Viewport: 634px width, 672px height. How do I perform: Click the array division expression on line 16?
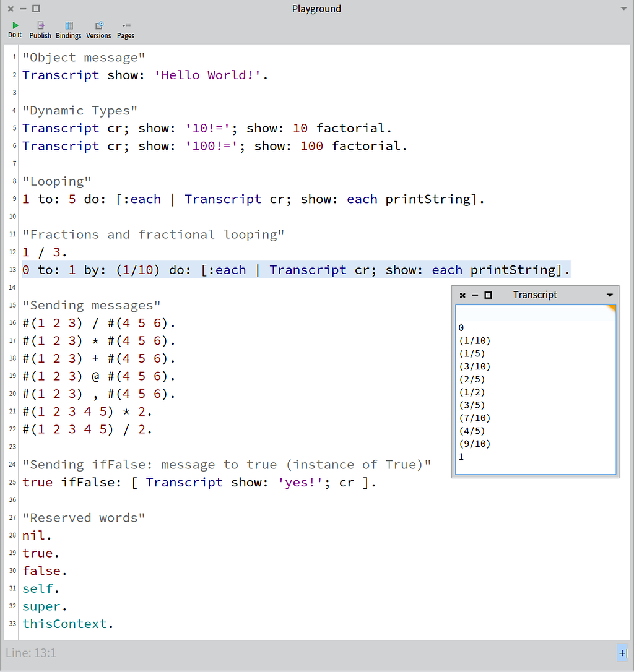tap(99, 323)
